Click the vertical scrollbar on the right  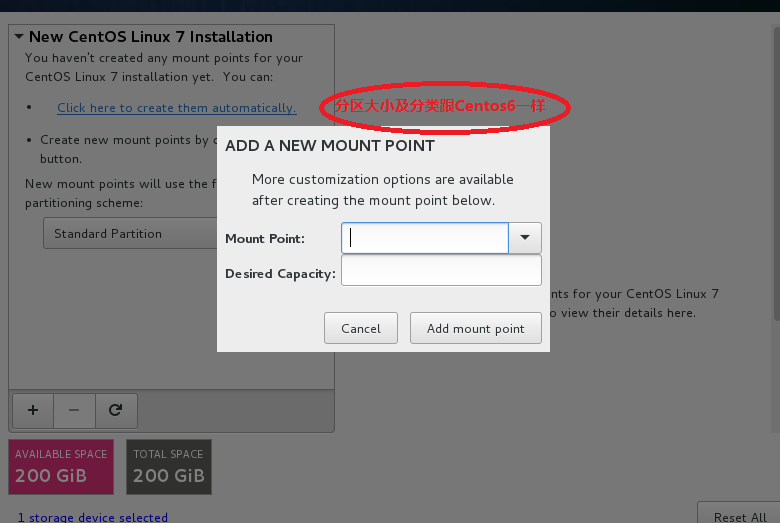coord(777,174)
